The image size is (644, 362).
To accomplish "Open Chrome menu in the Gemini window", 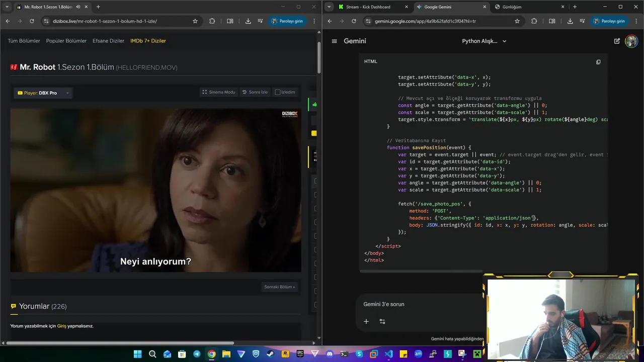I will [x=636, y=21].
